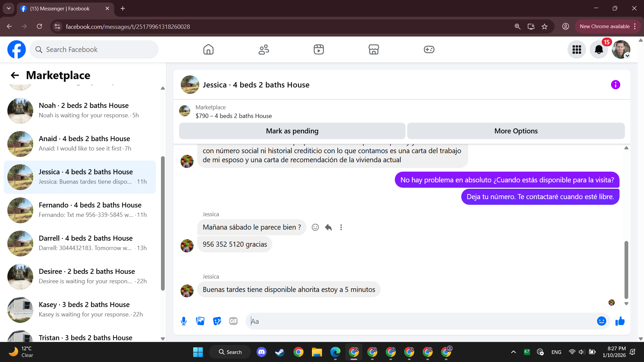
Task: Open more options for 'Mañana sábado' message
Action: (341, 227)
